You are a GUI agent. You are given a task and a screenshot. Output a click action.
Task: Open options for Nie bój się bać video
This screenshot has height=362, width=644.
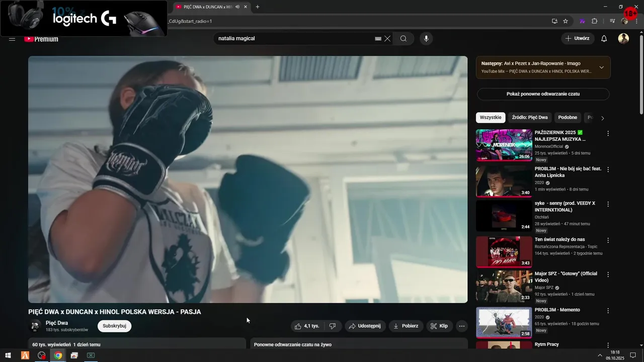tap(608, 170)
